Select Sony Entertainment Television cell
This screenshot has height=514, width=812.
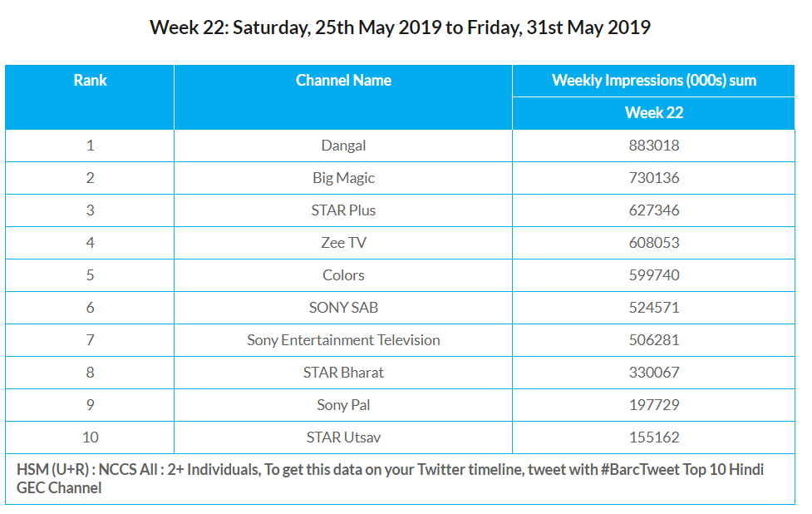coord(343,340)
